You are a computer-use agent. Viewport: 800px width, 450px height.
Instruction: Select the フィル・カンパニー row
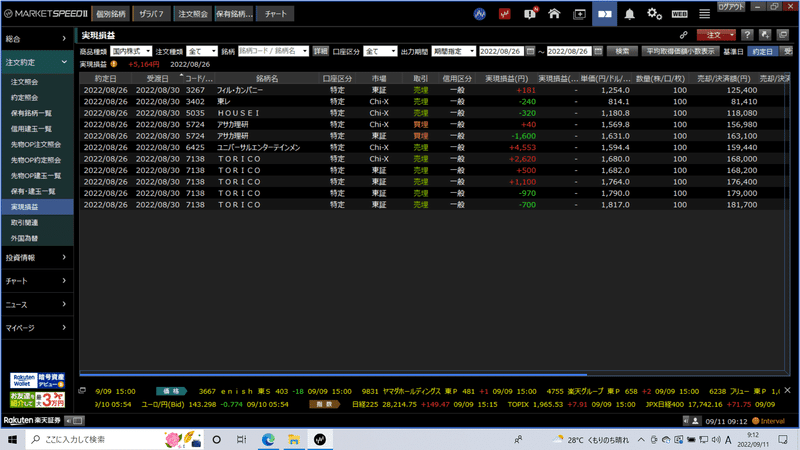coord(432,90)
